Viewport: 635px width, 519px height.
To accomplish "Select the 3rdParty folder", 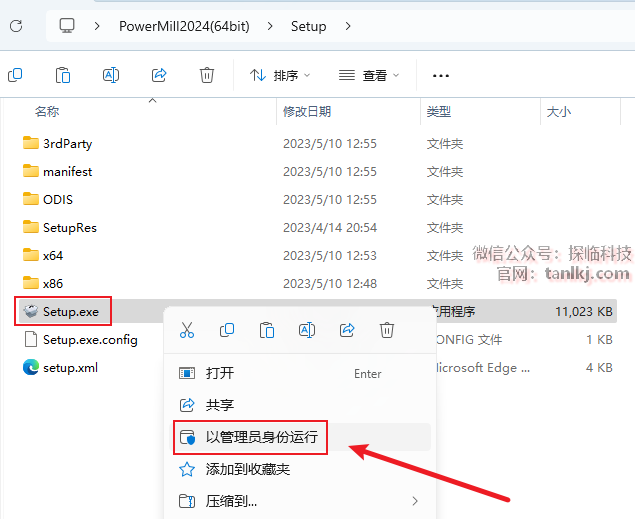I will pyautogui.click(x=68, y=144).
